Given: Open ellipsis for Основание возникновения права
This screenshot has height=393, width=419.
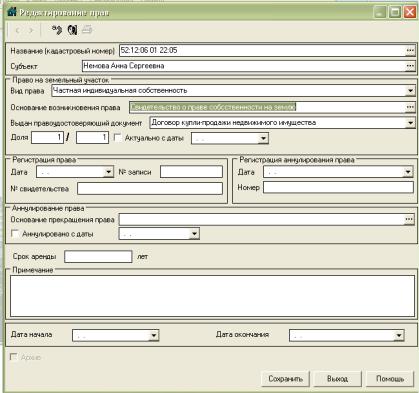Looking at the screenshot, I should [x=410, y=107].
